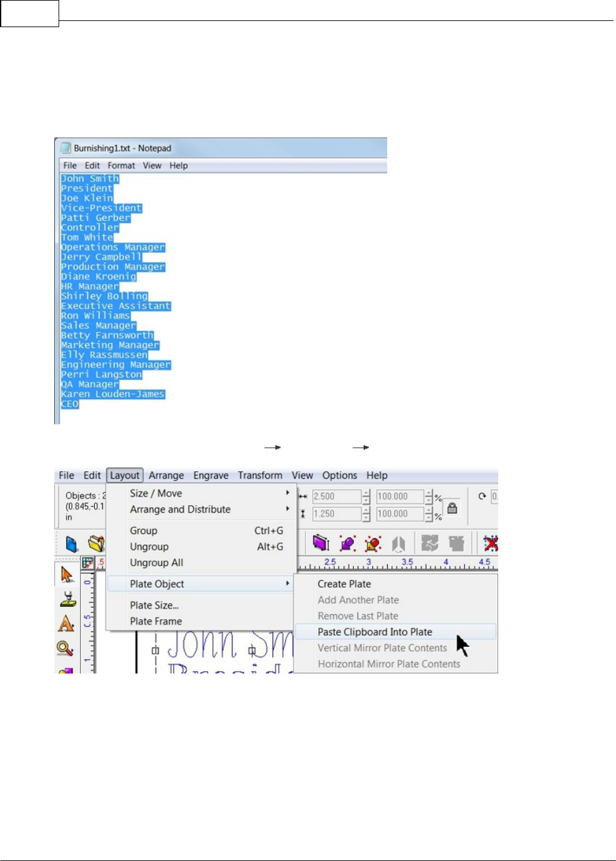Open Notepad Help menu
The image size is (616, 861).
179,166
